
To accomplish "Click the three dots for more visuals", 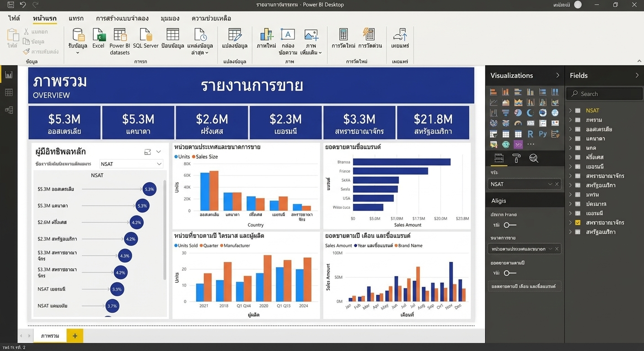I will (531, 144).
